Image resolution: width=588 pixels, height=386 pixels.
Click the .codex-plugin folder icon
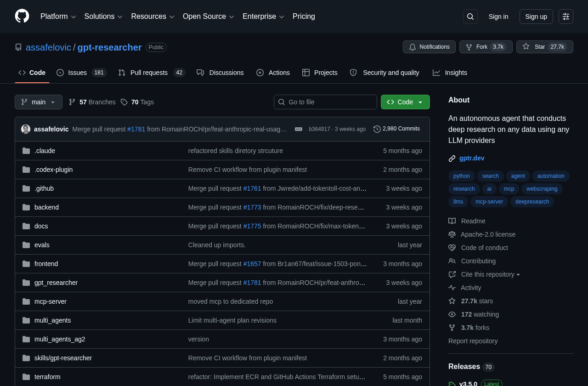[26, 170]
